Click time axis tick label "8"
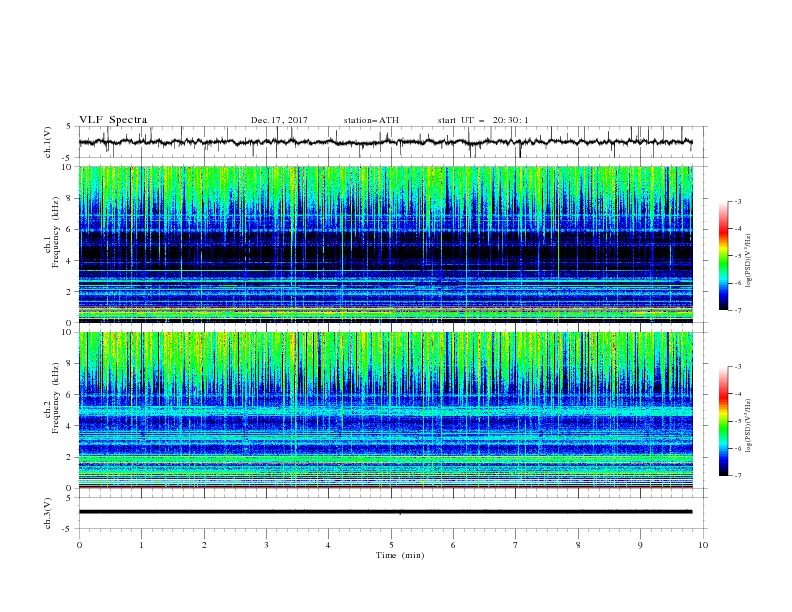Screen dimensions: 792x612 point(578,545)
